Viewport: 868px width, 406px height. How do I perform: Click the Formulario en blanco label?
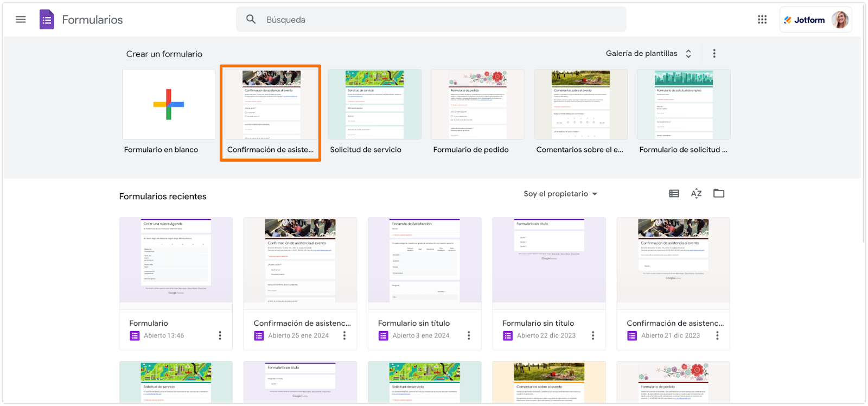pos(161,150)
